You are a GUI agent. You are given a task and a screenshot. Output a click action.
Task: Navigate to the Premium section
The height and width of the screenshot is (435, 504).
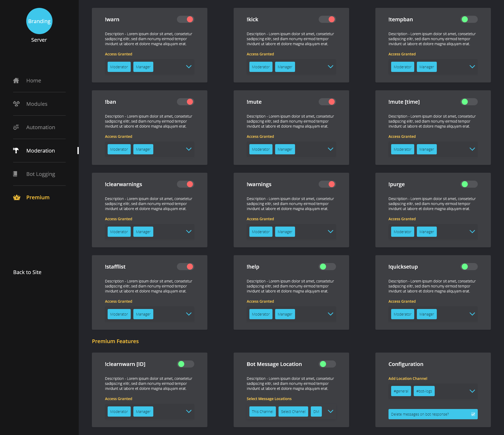[x=38, y=197]
